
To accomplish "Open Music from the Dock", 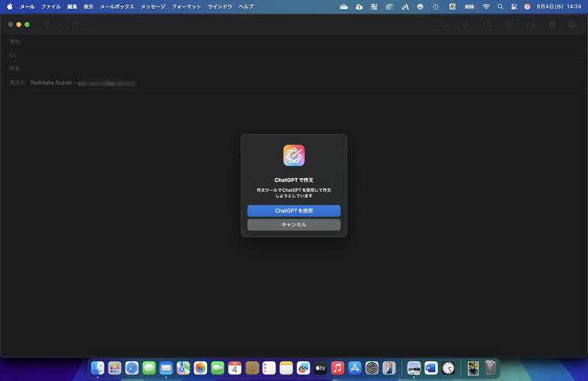I will point(337,368).
